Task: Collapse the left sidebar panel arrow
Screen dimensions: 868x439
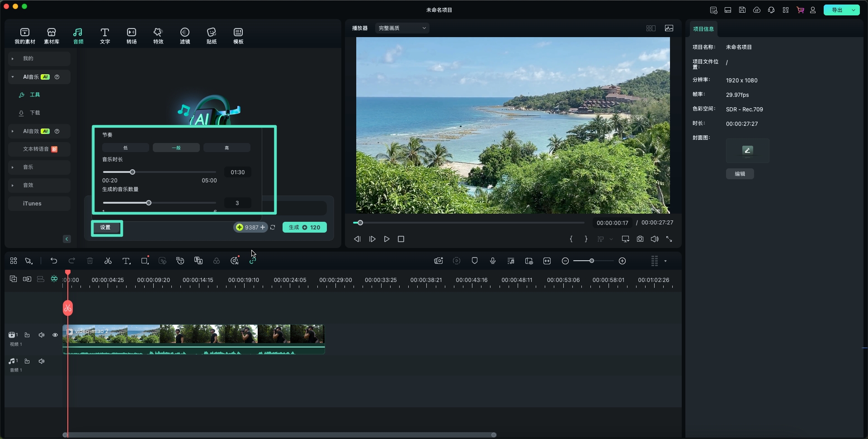Action: 67,239
